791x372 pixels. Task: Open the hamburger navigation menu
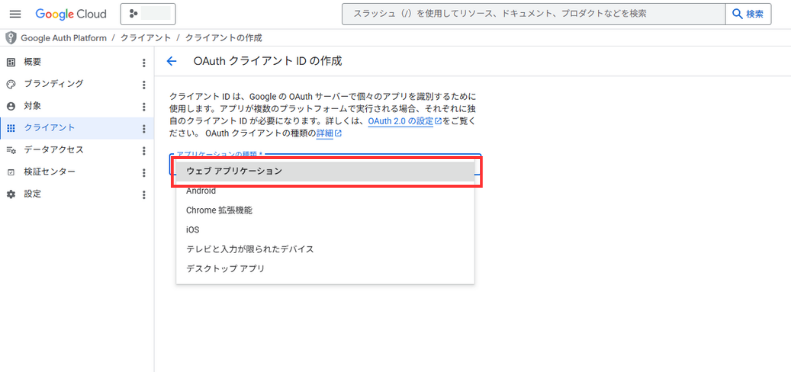15,14
